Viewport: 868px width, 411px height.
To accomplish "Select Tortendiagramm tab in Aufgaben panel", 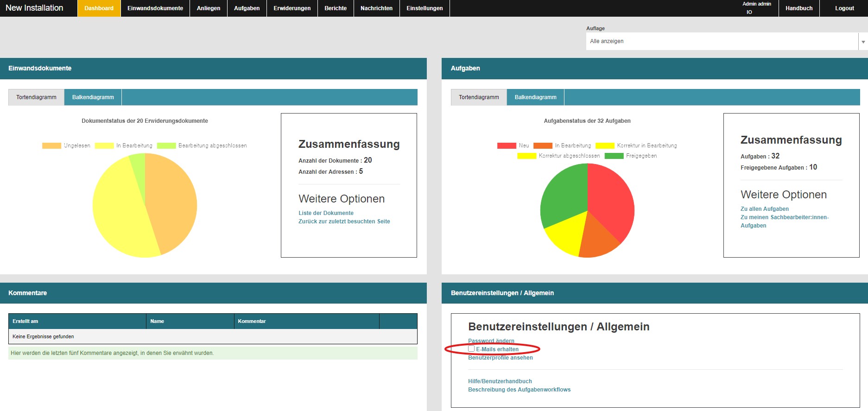I will [479, 97].
